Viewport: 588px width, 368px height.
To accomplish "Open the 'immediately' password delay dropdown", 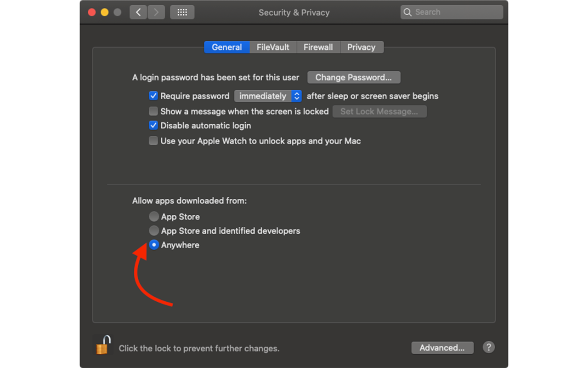I will coord(268,96).
